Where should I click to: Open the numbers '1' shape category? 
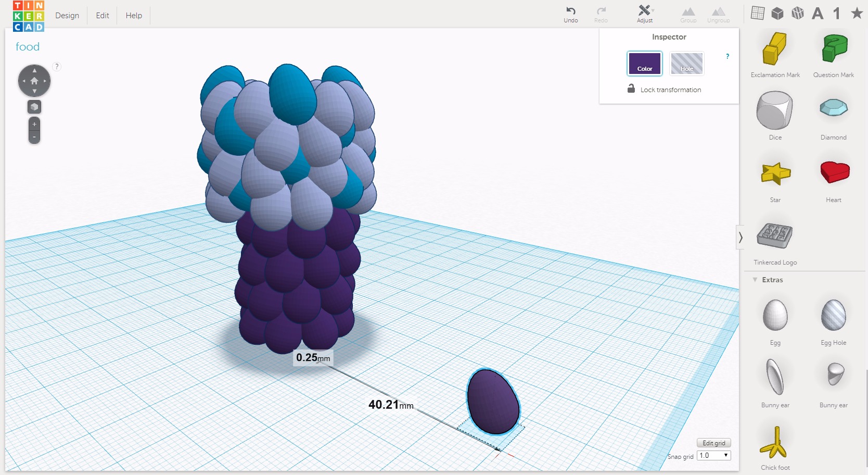click(x=837, y=13)
